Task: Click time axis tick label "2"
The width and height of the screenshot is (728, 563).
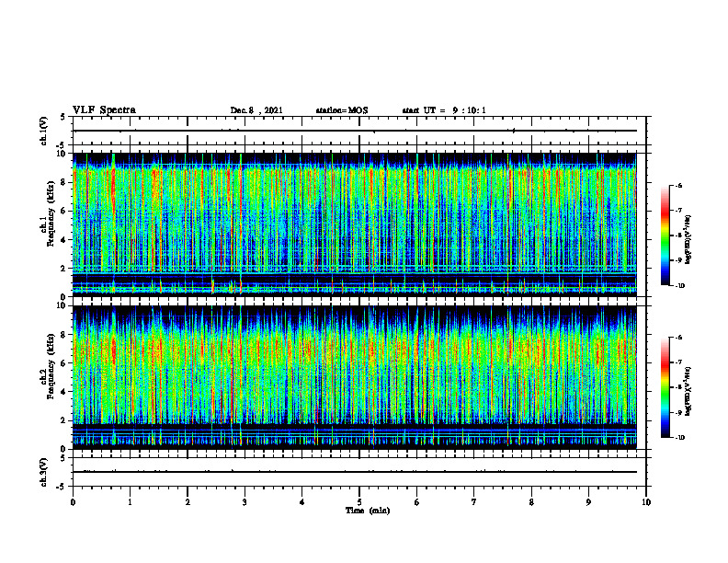Action: [x=188, y=502]
